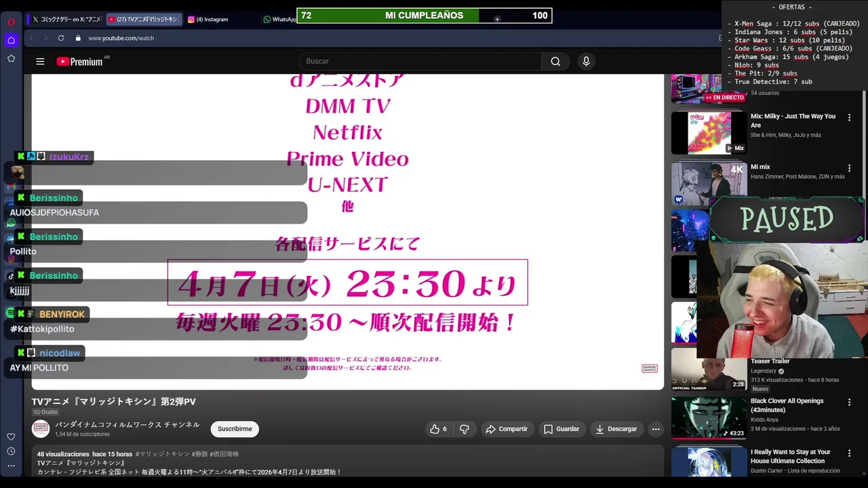Open the Bandai Namco channel avatar

41,429
